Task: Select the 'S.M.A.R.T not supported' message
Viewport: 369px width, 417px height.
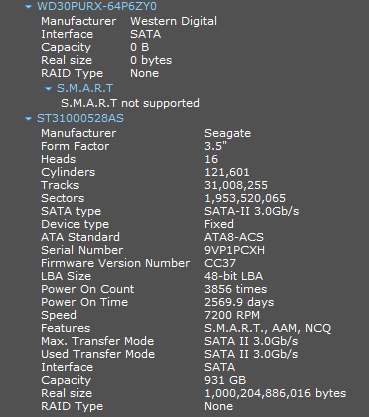Action: [130, 103]
